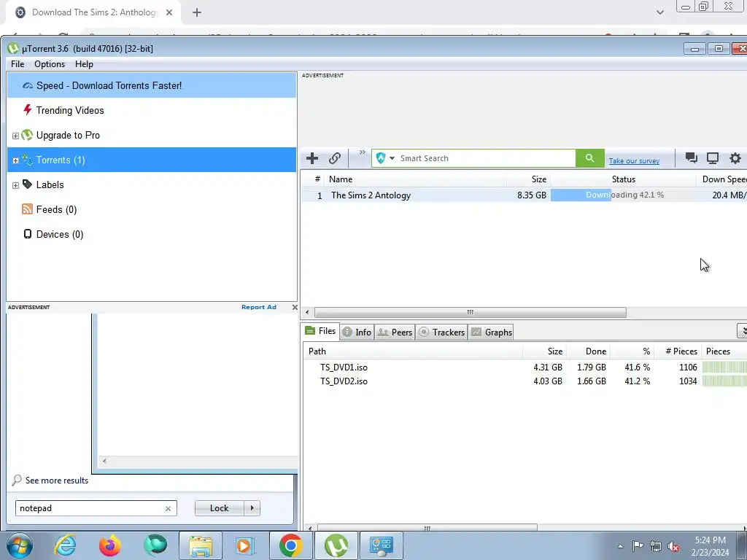Image resolution: width=747 pixels, height=560 pixels.
Task: Click the Torrents category icon
Action: click(x=28, y=160)
